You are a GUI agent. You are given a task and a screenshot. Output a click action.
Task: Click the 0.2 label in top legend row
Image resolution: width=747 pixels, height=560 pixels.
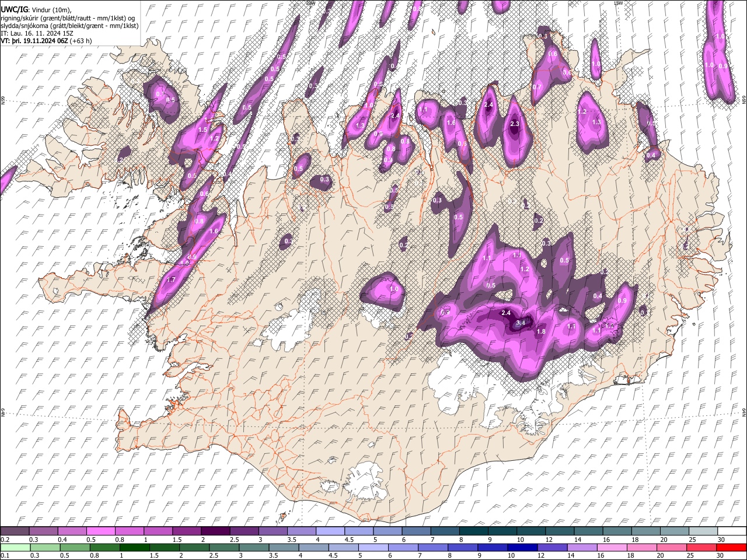pyautogui.click(x=5, y=540)
